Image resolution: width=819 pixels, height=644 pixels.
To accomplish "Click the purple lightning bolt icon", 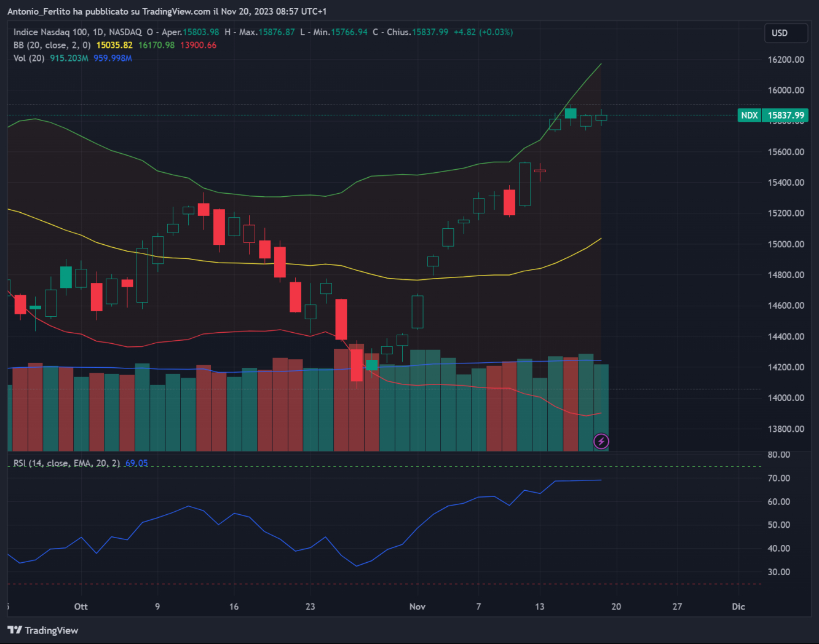I will 601,441.
